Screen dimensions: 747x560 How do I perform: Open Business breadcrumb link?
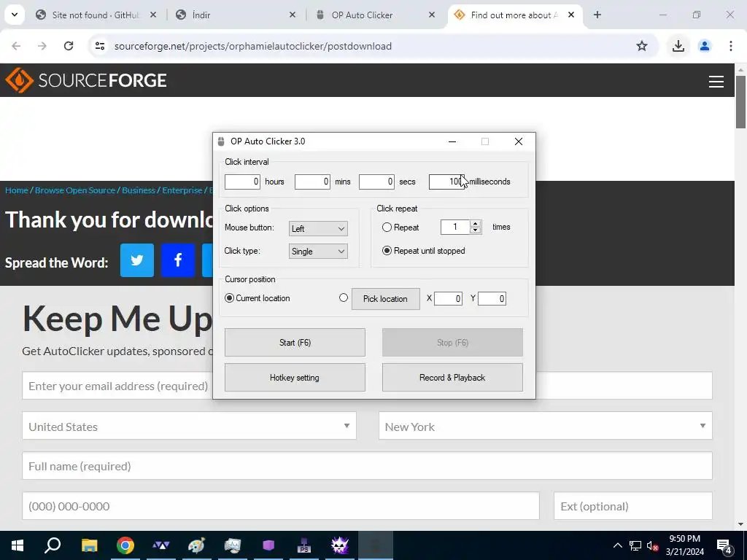point(138,190)
